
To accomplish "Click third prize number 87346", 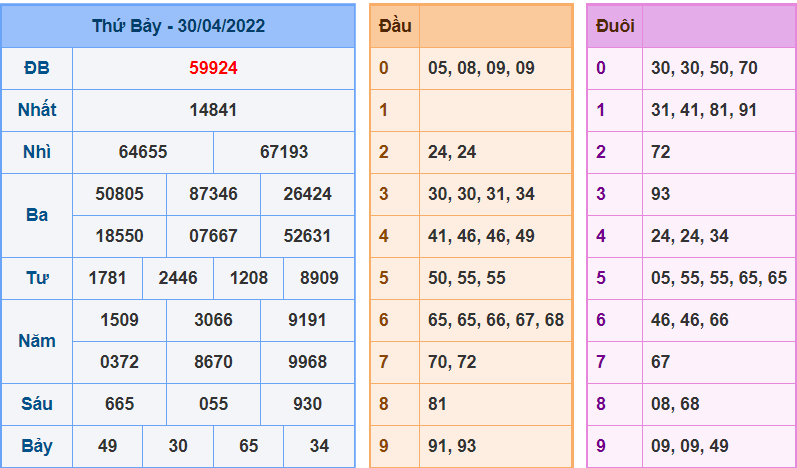I will click(213, 194).
